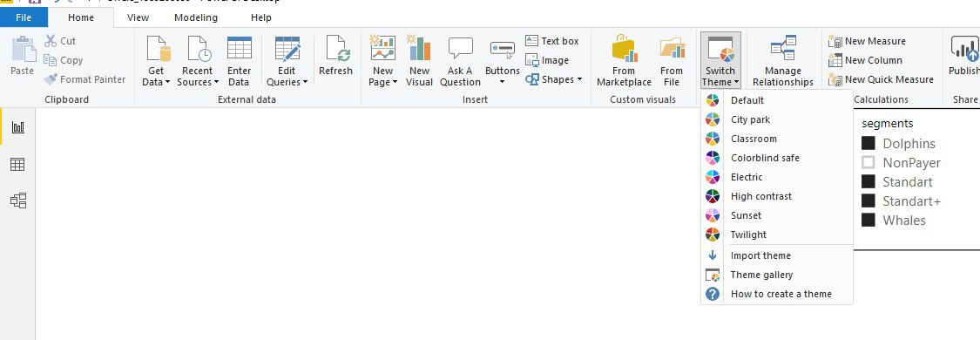Click the Cut scissors icon
The height and width of the screenshot is (340, 980).
[51, 41]
